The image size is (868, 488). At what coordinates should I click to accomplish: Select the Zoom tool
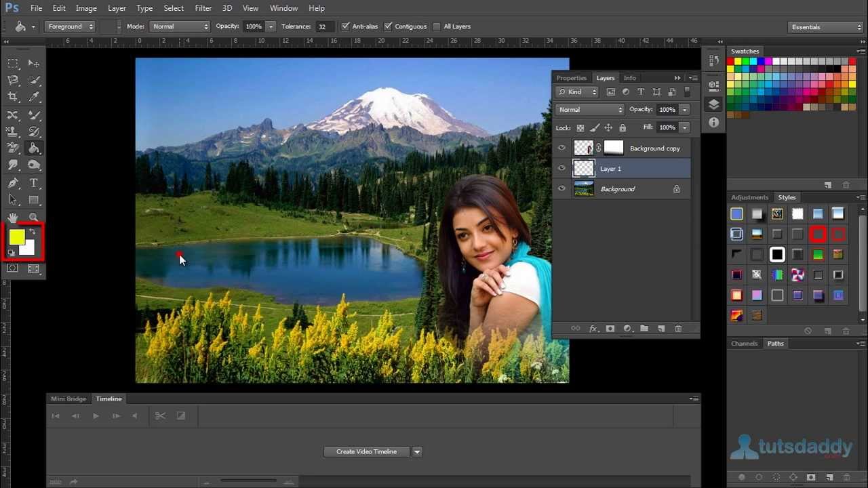(x=34, y=217)
